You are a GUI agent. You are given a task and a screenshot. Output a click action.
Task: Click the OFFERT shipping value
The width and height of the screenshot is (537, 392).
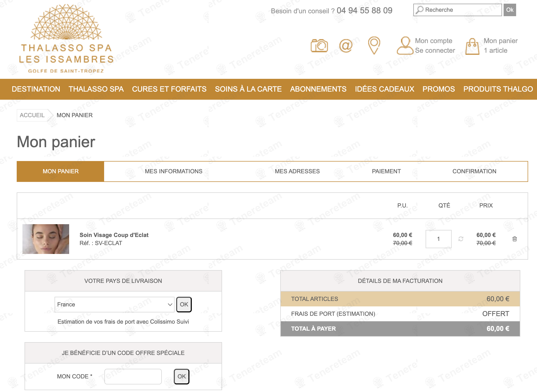(x=496, y=314)
